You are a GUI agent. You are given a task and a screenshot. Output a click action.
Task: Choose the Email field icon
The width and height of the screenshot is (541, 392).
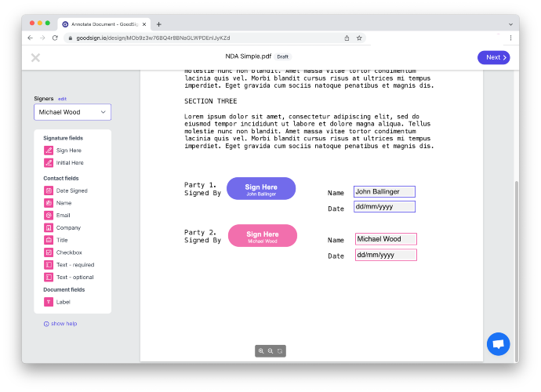pos(49,216)
